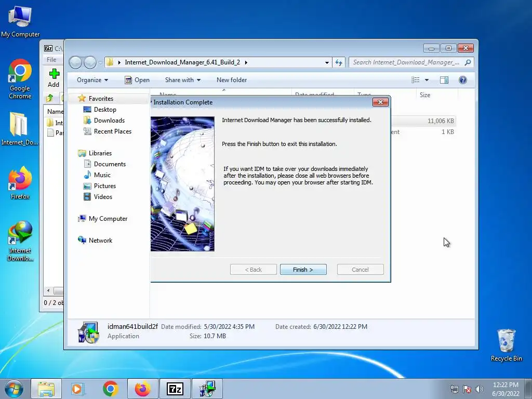Screen dimensions: 532x399
Task: Click New folder in the Explorer toolbar
Action: click(232, 80)
